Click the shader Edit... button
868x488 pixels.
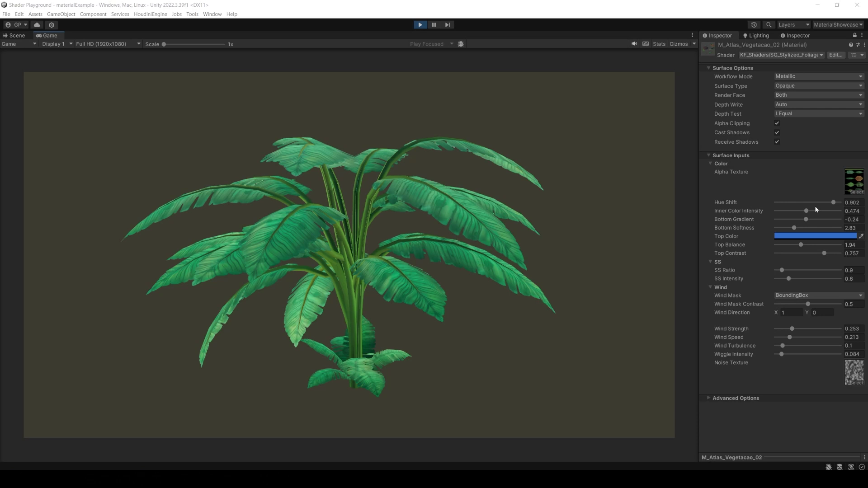[835, 55]
